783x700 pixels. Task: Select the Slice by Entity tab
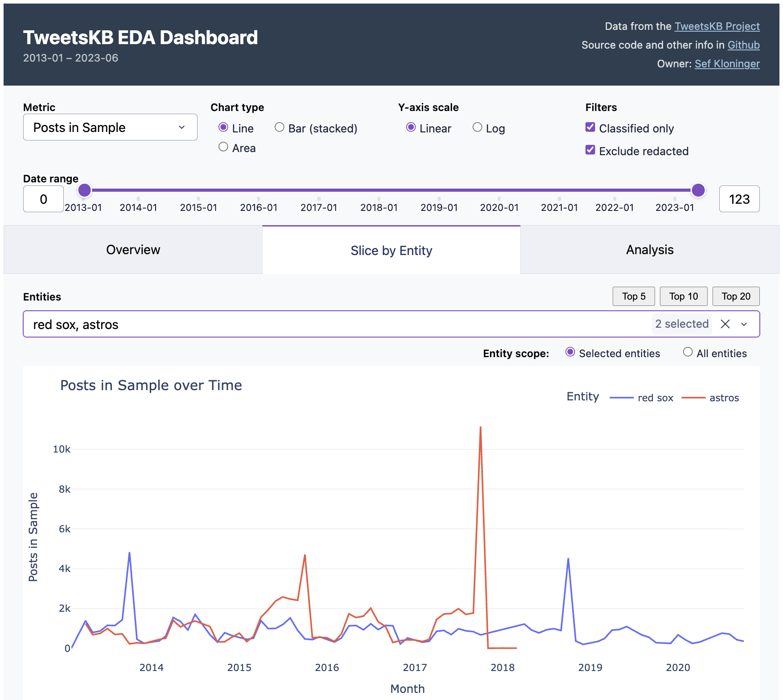391,250
